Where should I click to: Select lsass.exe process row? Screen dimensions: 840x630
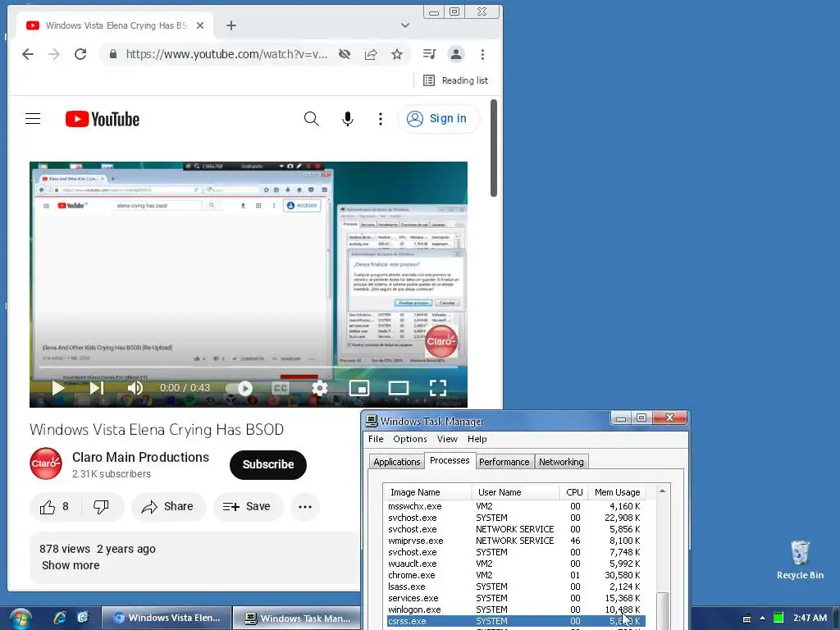point(516,587)
